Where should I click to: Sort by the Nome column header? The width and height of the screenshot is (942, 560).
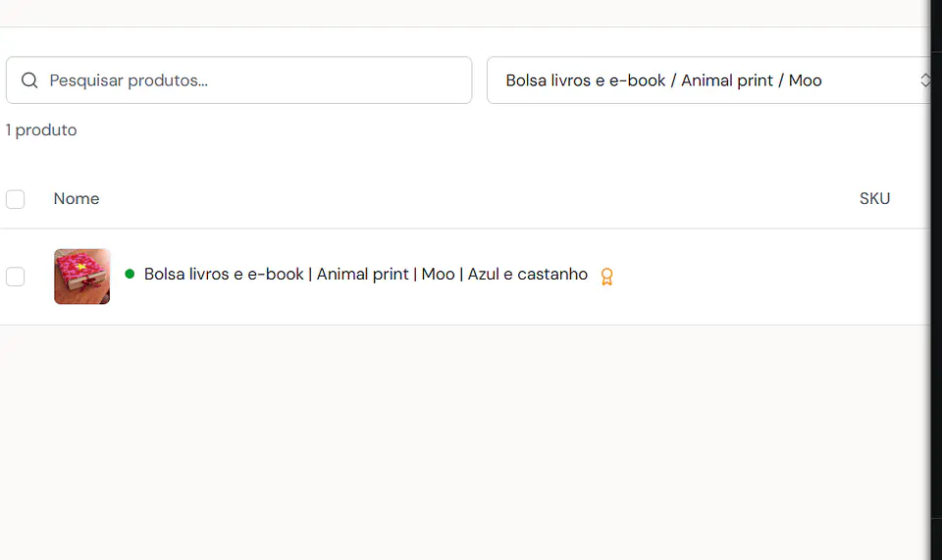pyautogui.click(x=77, y=199)
